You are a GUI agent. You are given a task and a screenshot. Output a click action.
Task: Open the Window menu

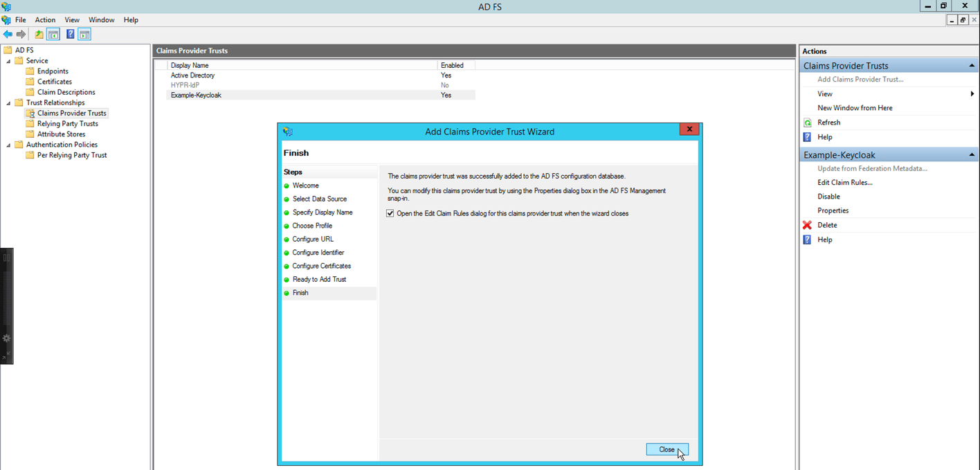click(102, 20)
